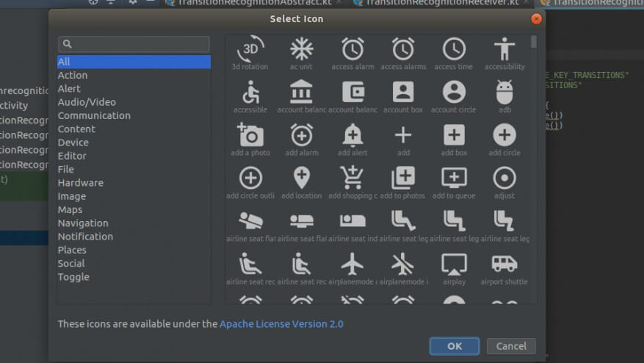This screenshot has height=363, width=644.
Task: Close the Select Icon dialog
Action: point(536,19)
